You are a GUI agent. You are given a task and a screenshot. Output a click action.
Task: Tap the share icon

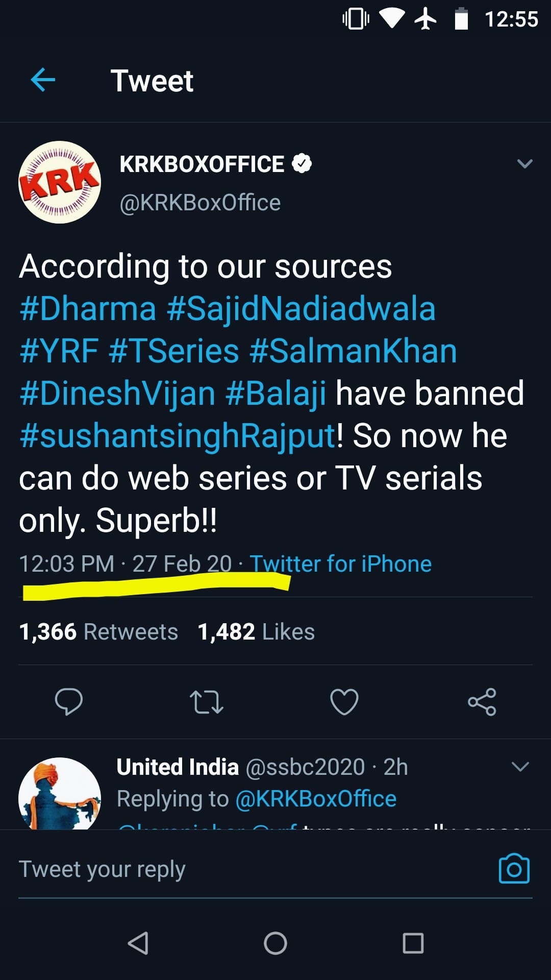482,702
